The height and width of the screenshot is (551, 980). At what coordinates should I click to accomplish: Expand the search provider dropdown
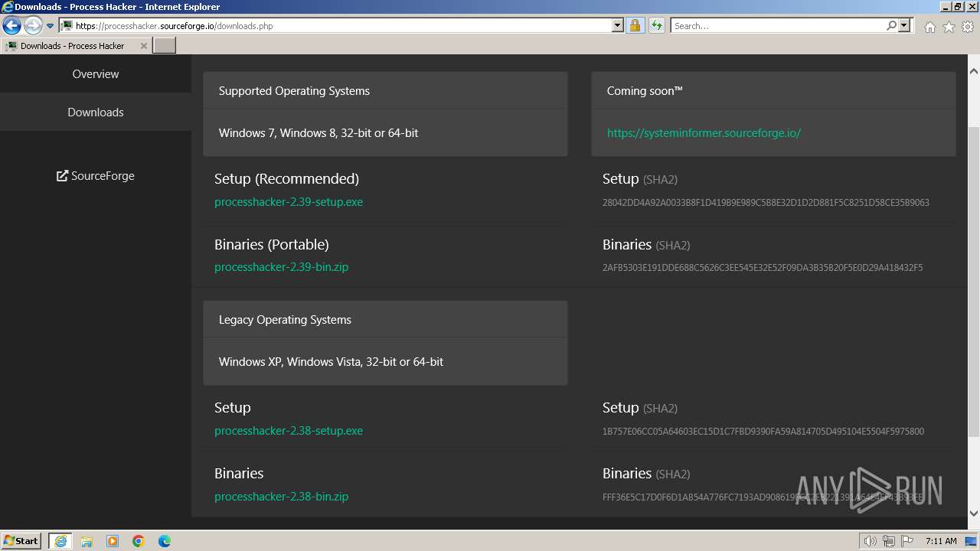[x=904, y=25]
